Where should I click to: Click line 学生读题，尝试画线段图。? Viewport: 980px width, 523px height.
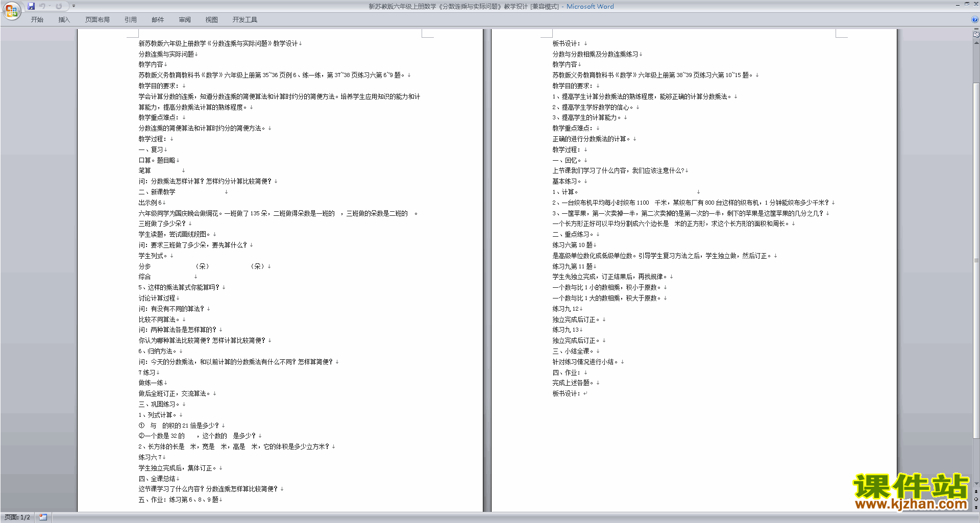coord(174,235)
